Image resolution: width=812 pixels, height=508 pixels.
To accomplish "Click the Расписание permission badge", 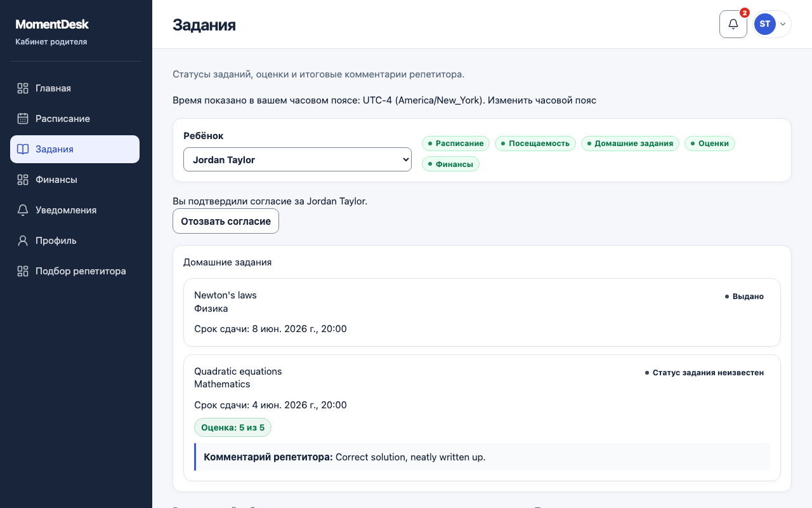I will (455, 144).
